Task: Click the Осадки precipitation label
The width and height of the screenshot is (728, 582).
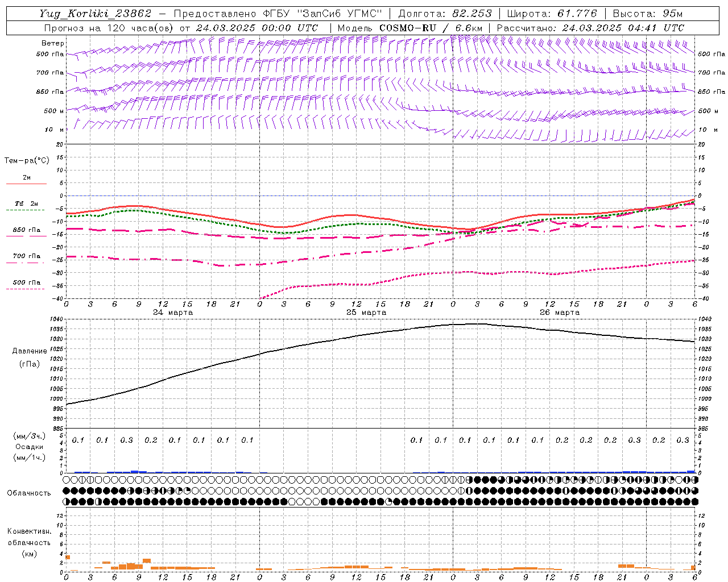Action: click(x=30, y=447)
